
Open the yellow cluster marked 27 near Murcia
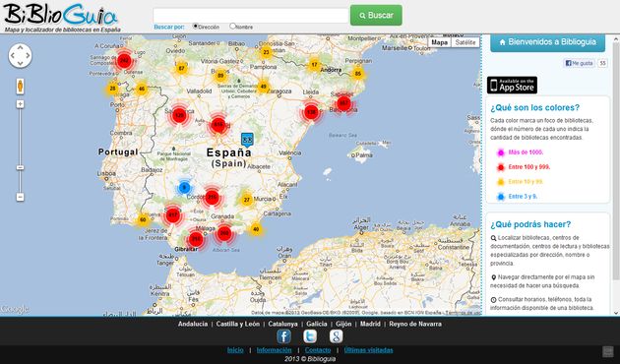tap(247, 200)
